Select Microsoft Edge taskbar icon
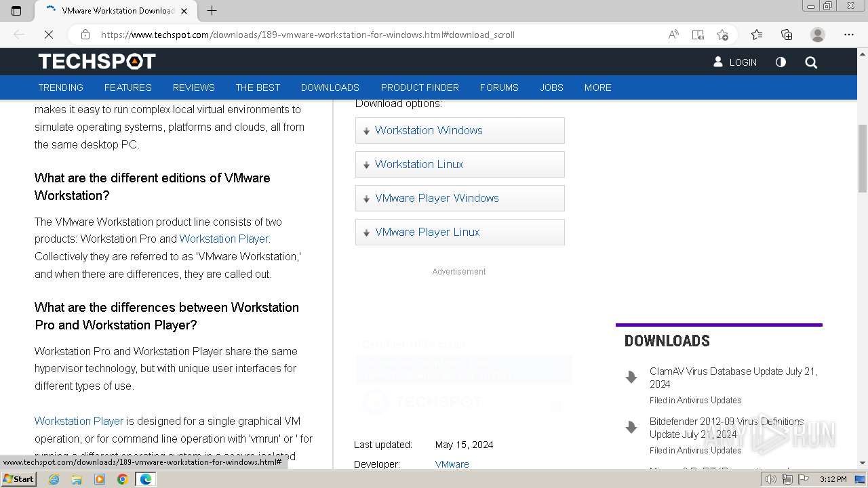This screenshot has height=488, width=868. click(x=146, y=479)
